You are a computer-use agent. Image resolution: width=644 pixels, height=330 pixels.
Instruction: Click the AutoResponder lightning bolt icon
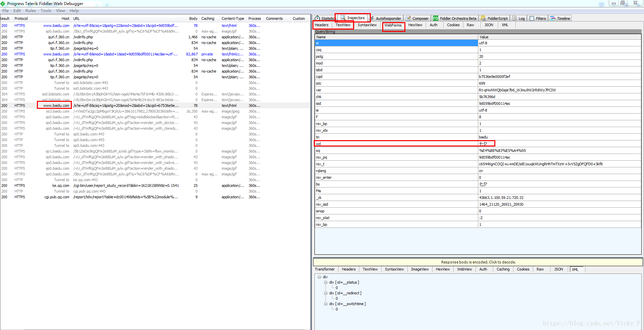(x=373, y=18)
